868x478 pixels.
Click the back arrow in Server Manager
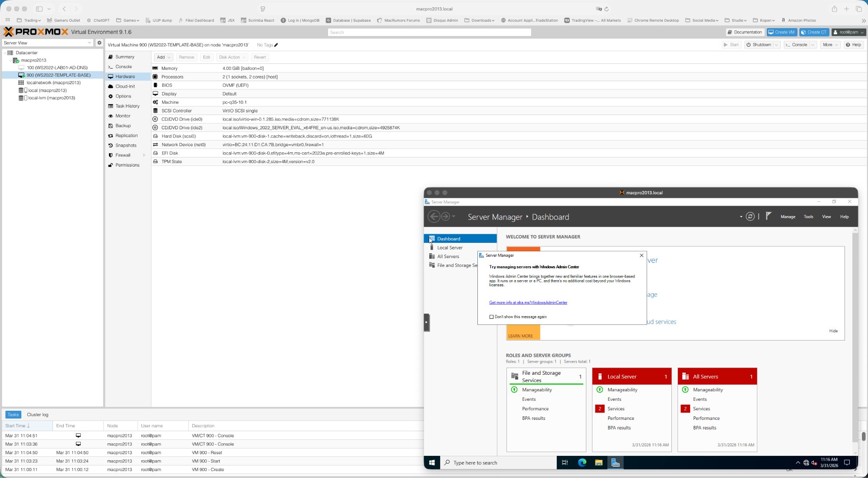(x=433, y=216)
